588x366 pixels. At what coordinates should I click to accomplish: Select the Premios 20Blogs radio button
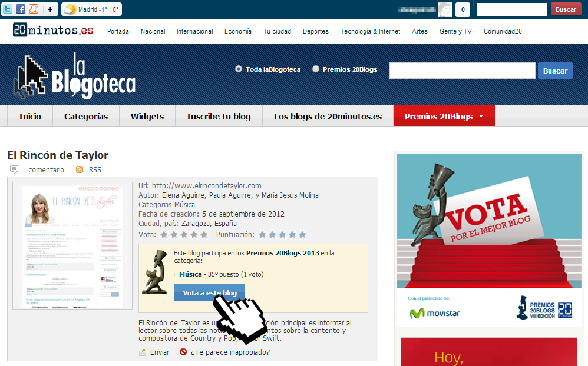316,69
